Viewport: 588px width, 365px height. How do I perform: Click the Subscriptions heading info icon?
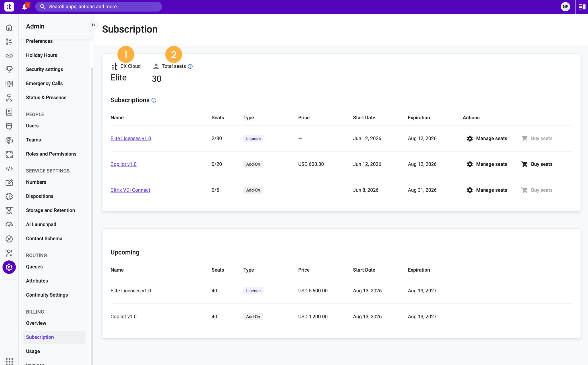[x=154, y=100]
